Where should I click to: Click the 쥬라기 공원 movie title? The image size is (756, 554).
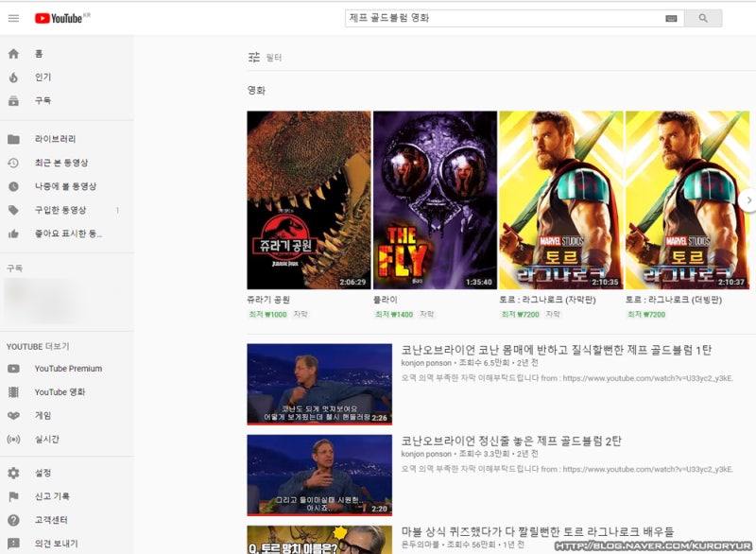(268, 300)
